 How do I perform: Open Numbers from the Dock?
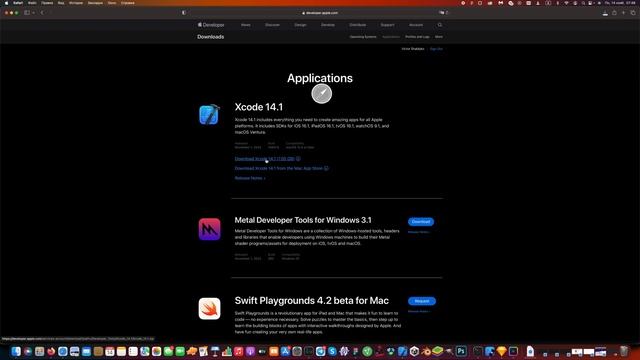[x=227, y=351]
